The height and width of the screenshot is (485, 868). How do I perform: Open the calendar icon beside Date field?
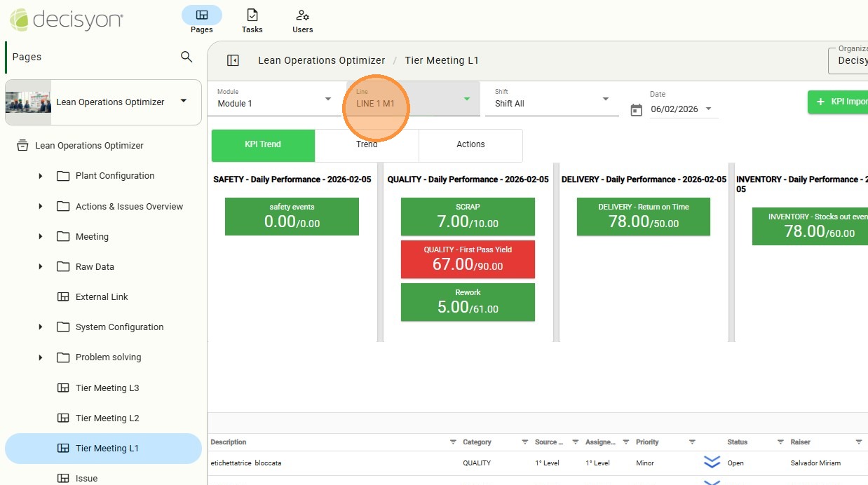click(636, 109)
